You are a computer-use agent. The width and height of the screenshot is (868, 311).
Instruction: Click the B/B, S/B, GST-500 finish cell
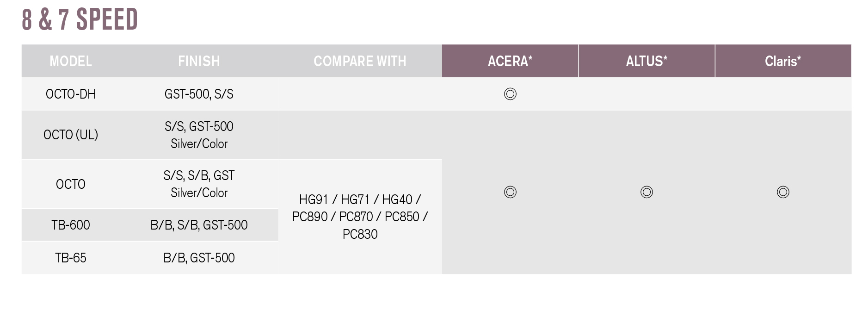[199, 225]
